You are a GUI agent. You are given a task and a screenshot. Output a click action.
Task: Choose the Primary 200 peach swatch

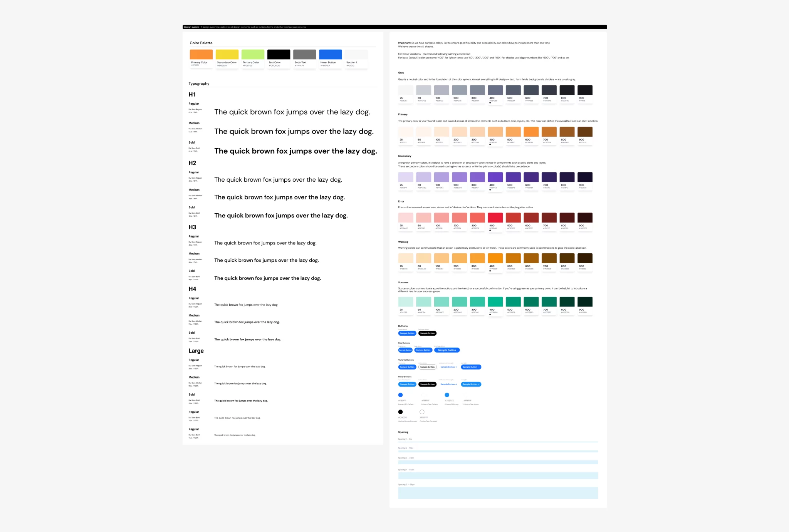pos(459,132)
